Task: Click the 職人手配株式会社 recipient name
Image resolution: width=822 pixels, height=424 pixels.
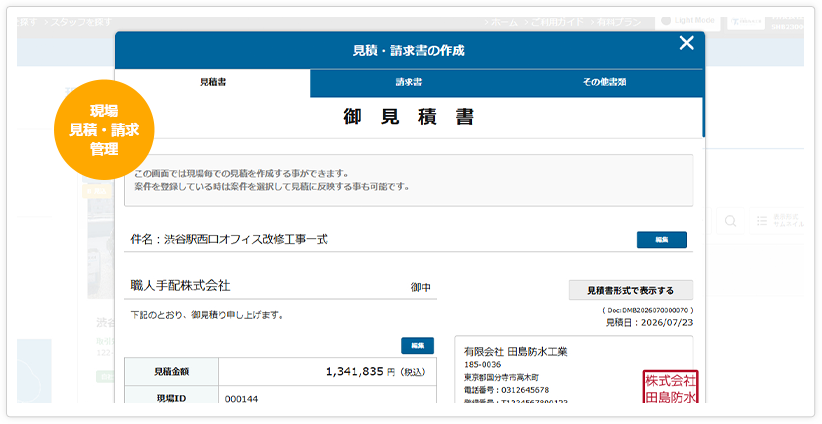Action: [180, 286]
